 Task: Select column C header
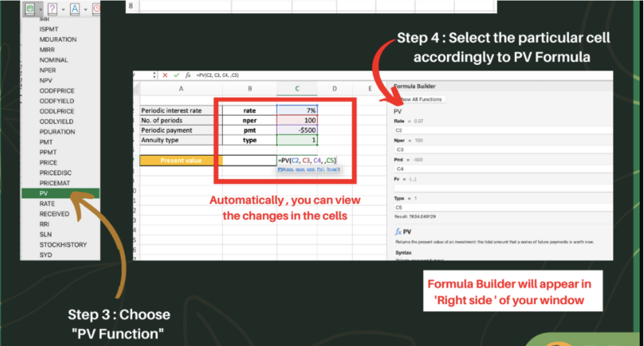pyautogui.click(x=297, y=89)
